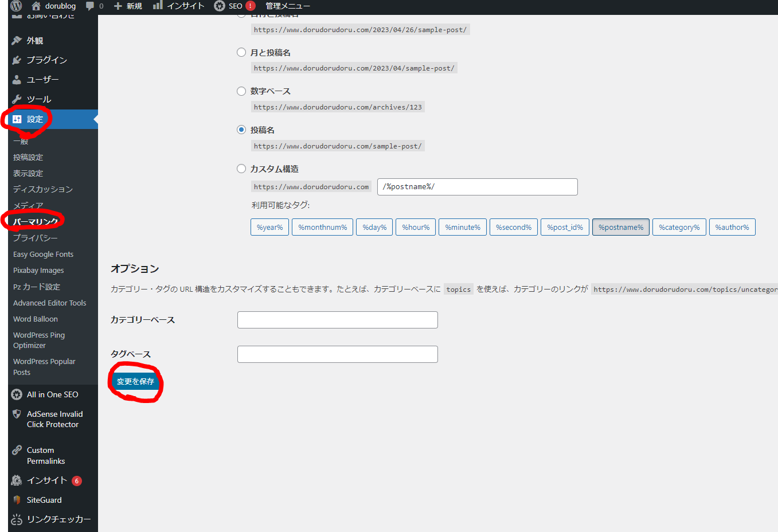The width and height of the screenshot is (778, 532).
Task: Click the ユーザー person icon
Action: pos(17,80)
